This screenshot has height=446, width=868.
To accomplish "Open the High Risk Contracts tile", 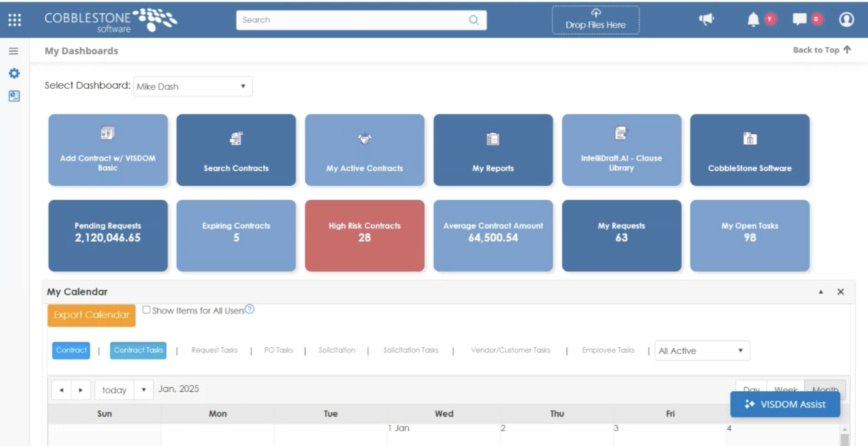I will [365, 235].
